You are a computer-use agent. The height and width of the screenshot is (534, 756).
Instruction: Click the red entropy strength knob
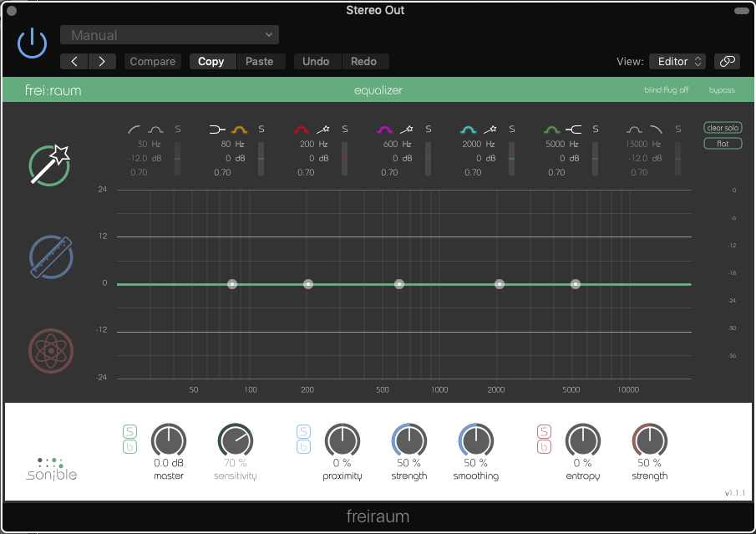[649, 440]
